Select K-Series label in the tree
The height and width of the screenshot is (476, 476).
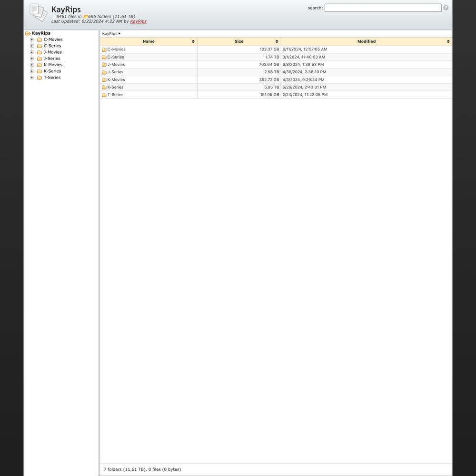(52, 71)
